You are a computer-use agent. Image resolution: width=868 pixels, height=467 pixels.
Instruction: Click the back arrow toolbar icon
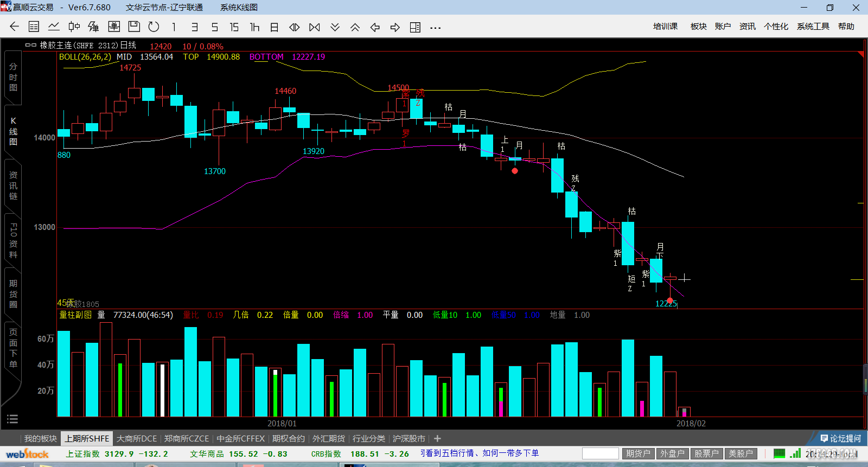(x=14, y=27)
